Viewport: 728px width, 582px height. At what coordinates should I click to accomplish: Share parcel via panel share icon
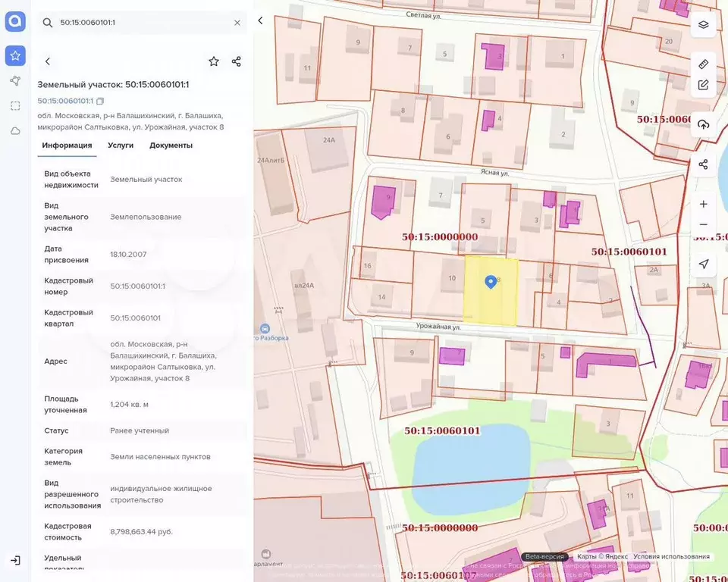click(x=237, y=61)
